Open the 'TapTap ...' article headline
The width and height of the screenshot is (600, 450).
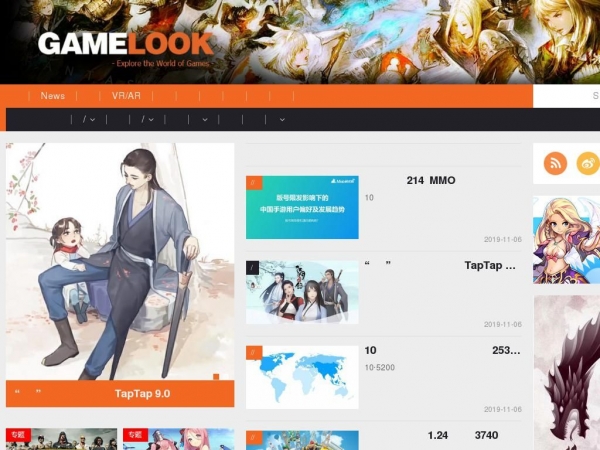[440, 265]
